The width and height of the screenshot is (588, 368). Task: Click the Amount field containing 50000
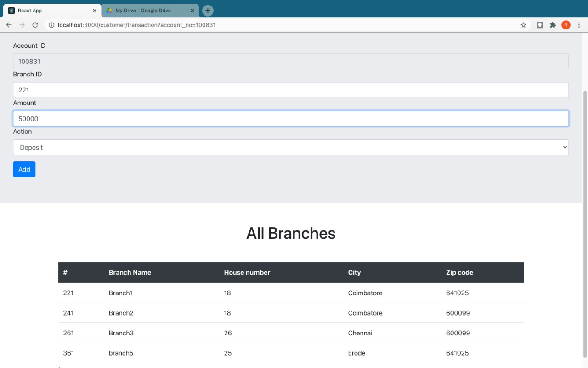click(290, 119)
